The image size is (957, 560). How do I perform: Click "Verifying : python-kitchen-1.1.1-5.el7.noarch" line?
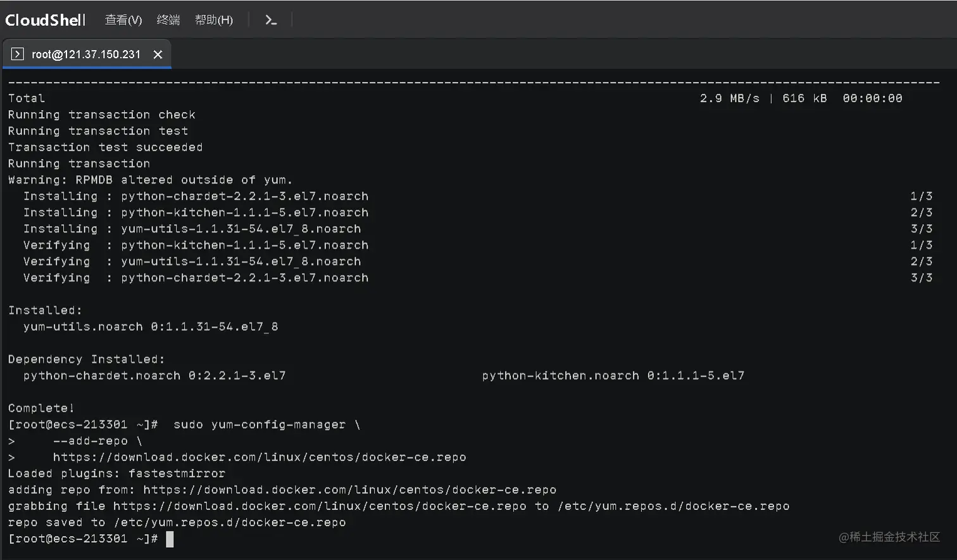[196, 245]
